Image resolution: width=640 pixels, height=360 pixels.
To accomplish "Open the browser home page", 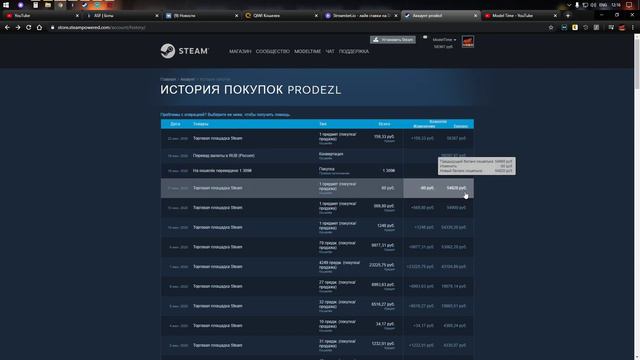I will [x=39, y=27].
